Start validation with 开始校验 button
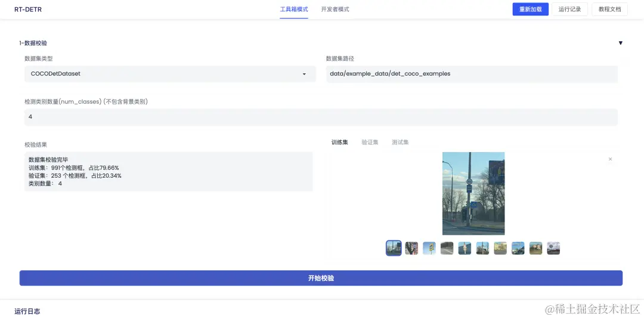The height and width of the screenshot is (319, 644). coord(321,278)
